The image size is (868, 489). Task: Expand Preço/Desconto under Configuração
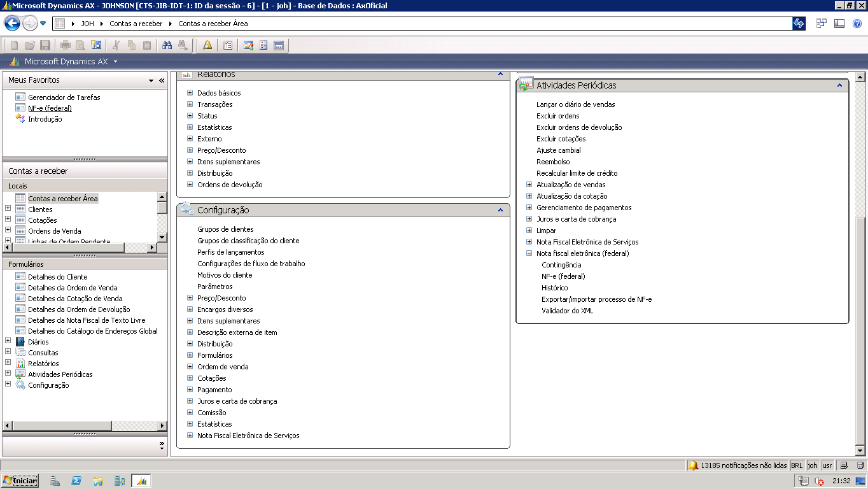click(190, 298)
